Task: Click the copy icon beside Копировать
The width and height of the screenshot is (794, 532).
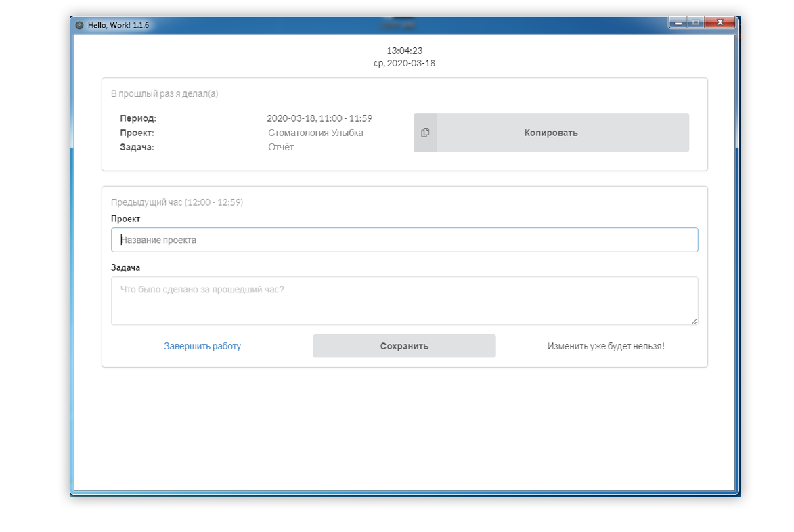Action: click(x=425, y=133)
